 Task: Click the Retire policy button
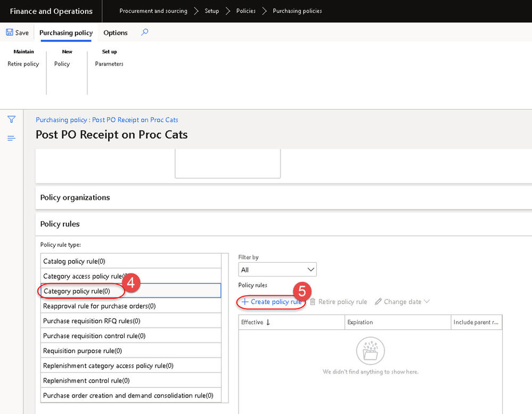point(23,63)
